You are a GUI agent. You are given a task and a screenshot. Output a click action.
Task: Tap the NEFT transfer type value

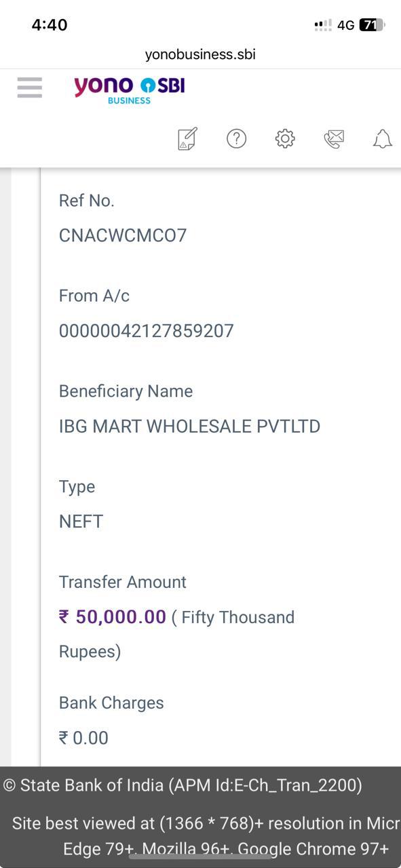pos(81,521)
